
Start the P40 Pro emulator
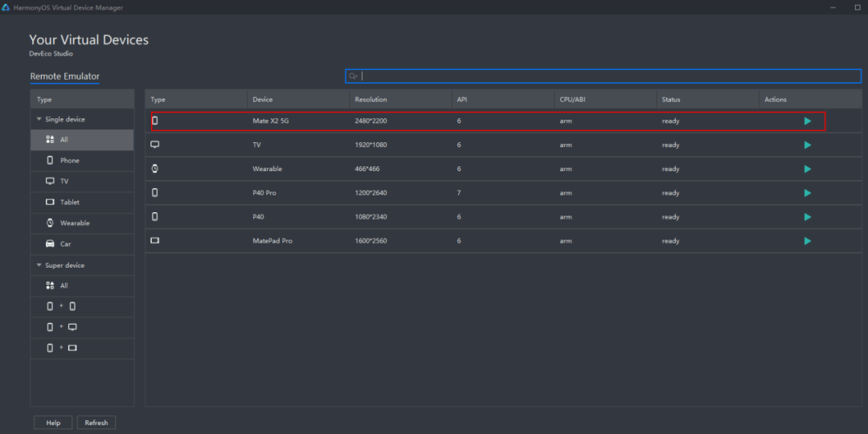pos(807,194)
